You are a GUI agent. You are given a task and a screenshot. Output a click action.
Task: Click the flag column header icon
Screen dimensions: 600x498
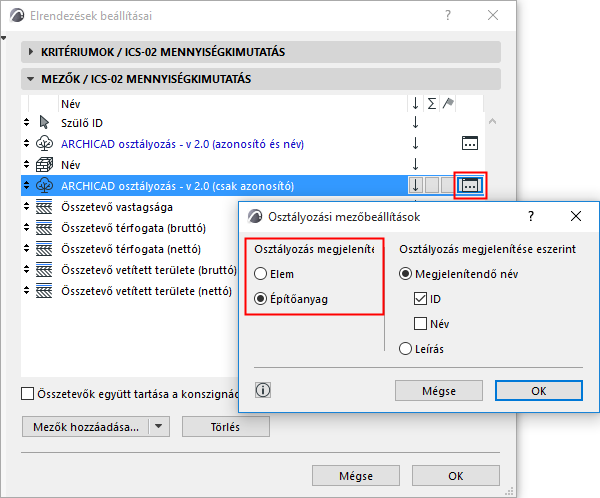pyautogui.click(x=448, y=103)
